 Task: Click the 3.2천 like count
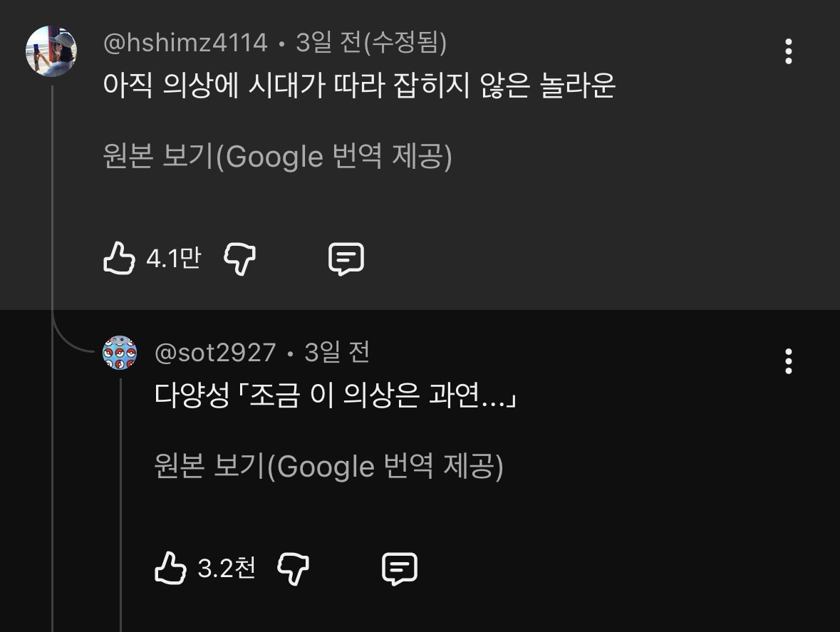click(x=227, y=568)
